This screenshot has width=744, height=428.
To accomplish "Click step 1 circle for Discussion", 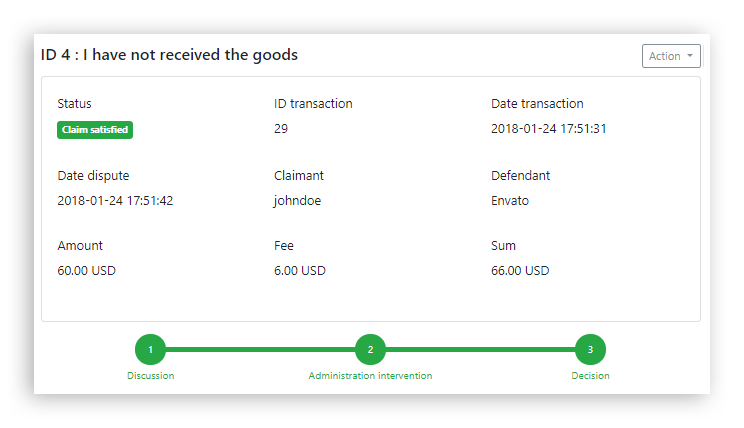I will click(150, 349).
